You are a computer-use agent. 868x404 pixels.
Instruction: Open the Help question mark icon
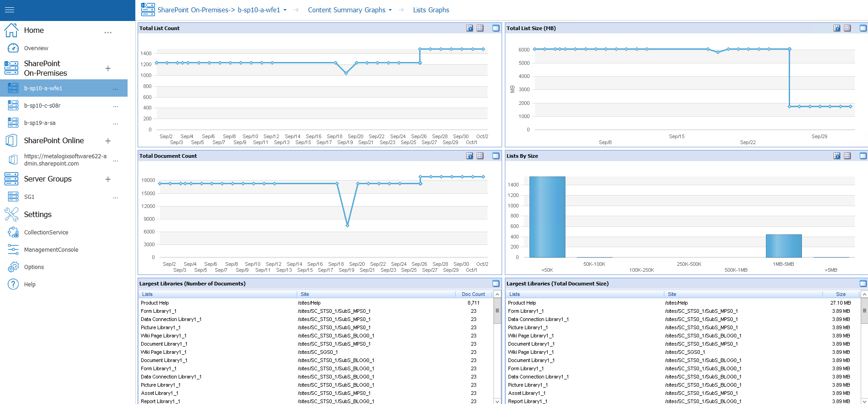pos(13,285)
